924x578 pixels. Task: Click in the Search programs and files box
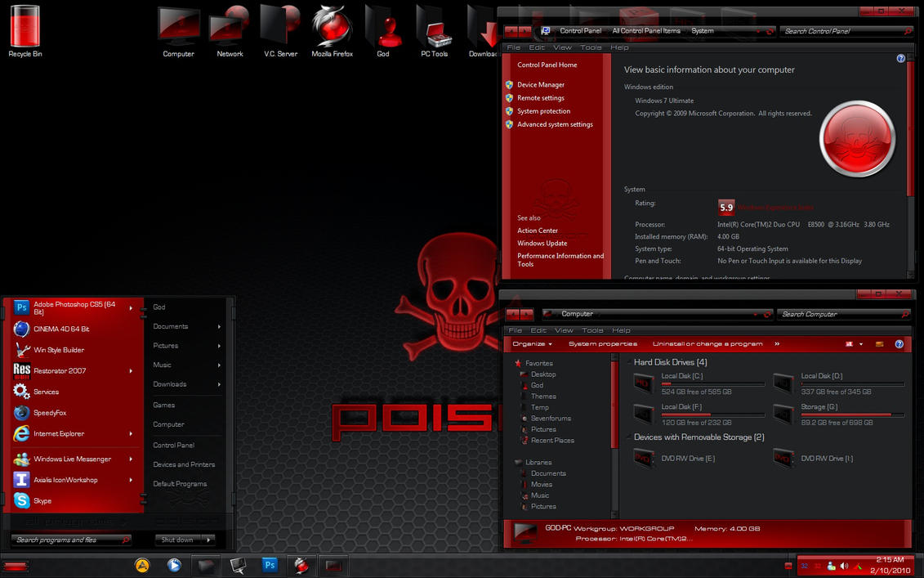(71, 540)
